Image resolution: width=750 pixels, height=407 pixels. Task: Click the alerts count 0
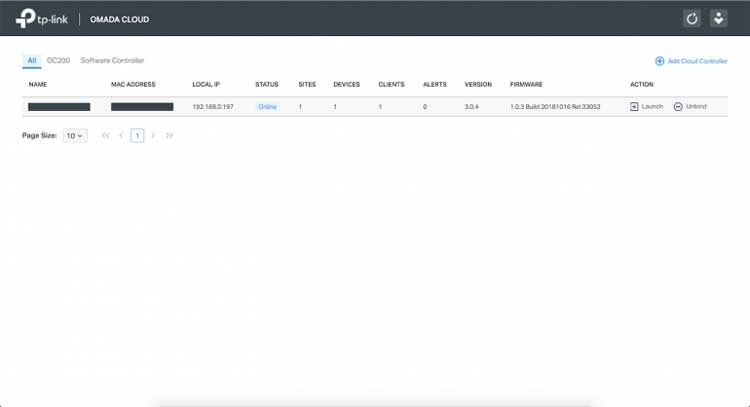[x=425, y=107]
